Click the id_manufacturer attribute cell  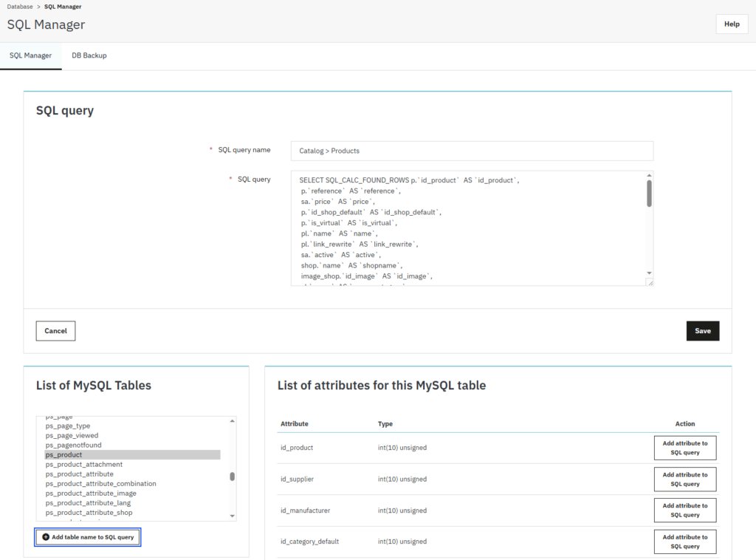click(x=305, y=511)
